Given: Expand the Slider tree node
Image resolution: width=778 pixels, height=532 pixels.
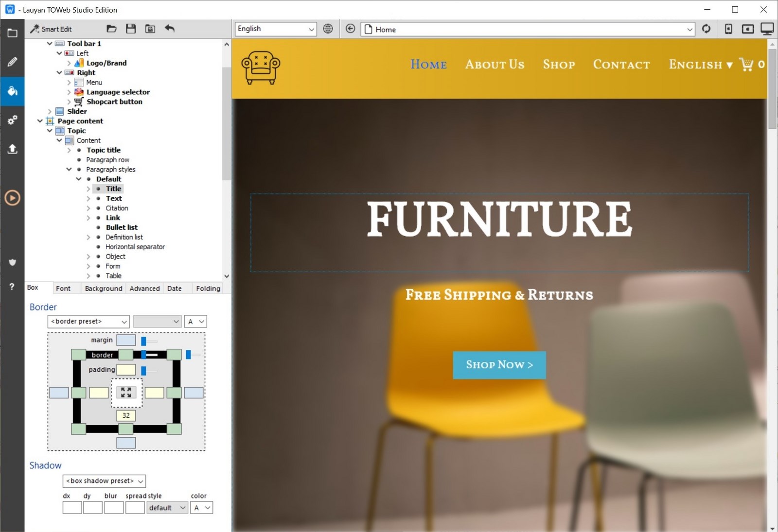Looking at the screenshot, I should 49,111.
